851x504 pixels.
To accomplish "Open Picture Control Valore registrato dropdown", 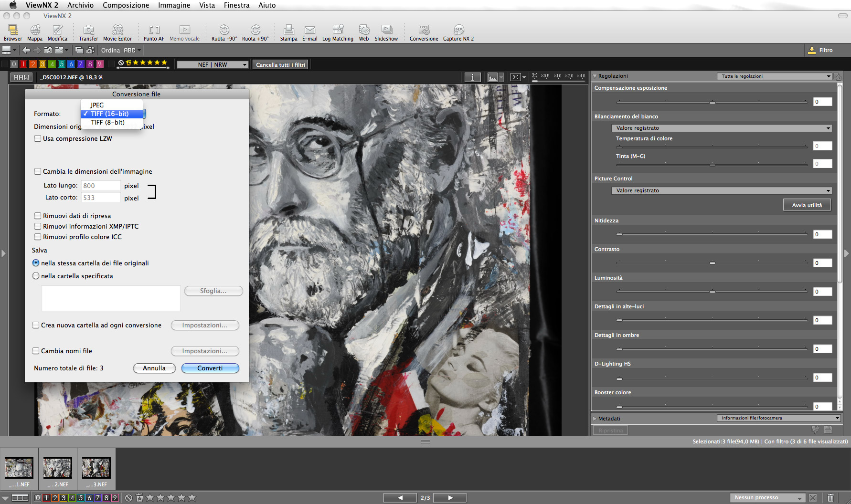I will click(x=722, y=190).
